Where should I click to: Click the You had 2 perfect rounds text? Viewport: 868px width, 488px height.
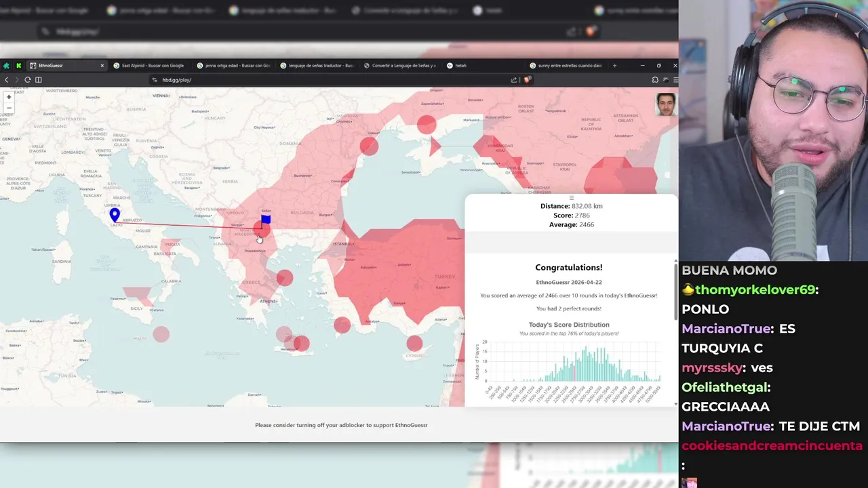point(569,308)
